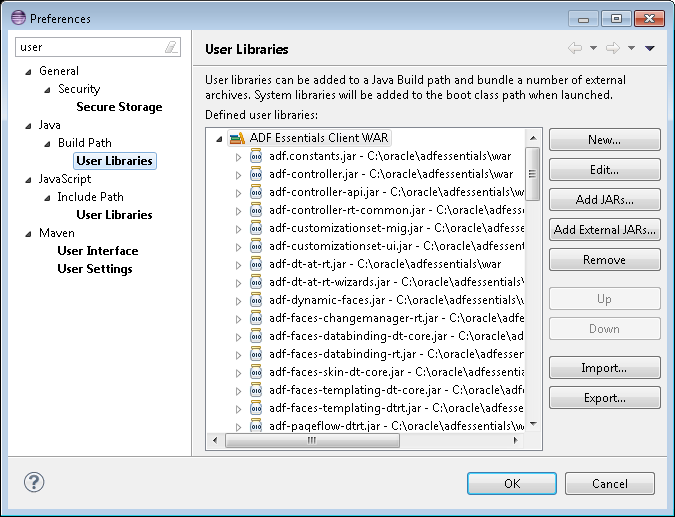Click the jar icon of adf-controller-rt-common.jar
Screen dimensions: 675x517
[x=256, y=211]
